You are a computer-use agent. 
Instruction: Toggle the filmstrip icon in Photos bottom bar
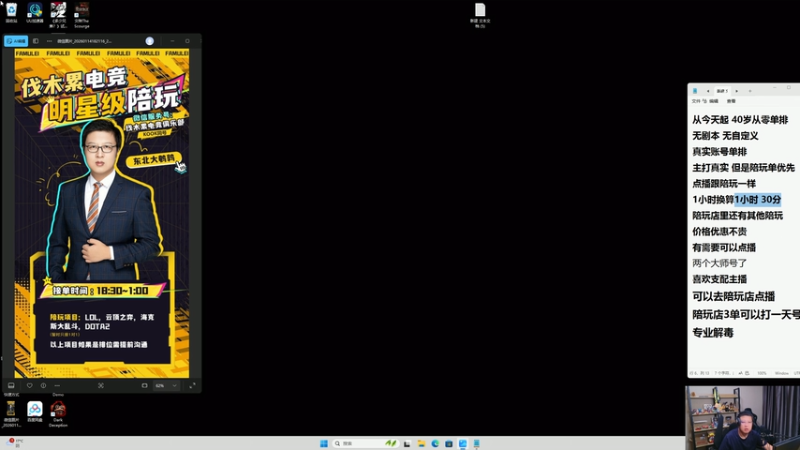[x=11, y=386]
